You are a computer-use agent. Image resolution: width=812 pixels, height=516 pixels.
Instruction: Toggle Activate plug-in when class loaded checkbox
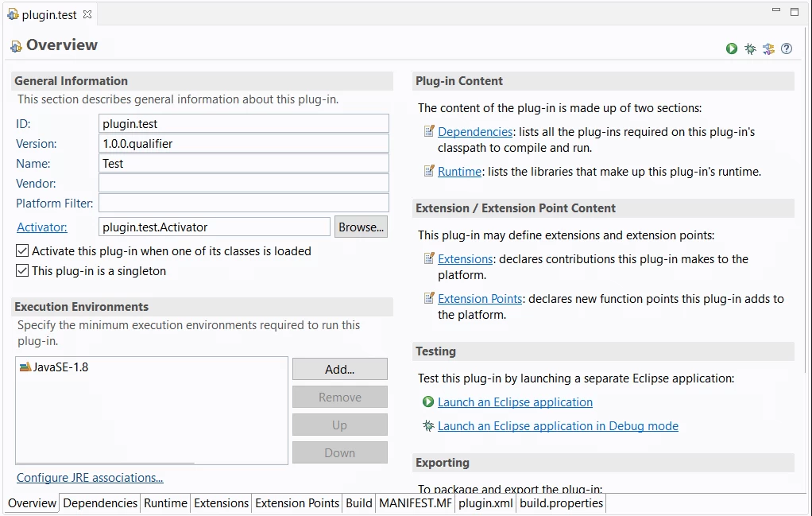[22, 250]
